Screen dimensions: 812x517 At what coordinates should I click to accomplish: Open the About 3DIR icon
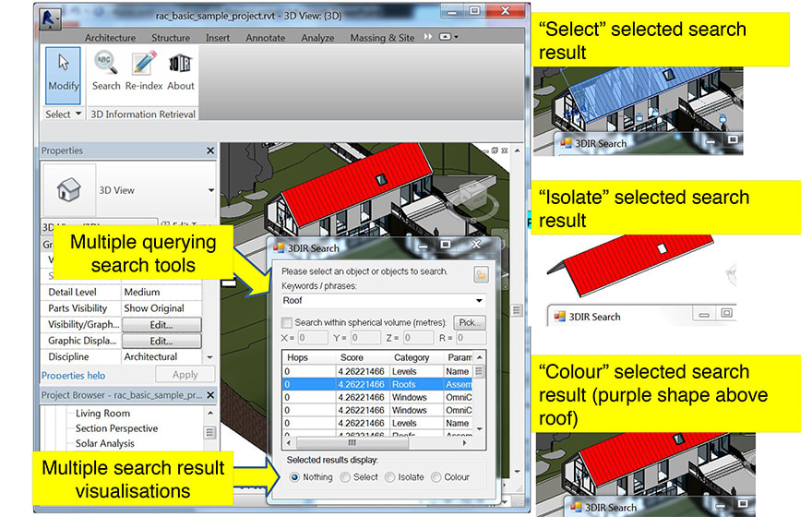point(180,70)
